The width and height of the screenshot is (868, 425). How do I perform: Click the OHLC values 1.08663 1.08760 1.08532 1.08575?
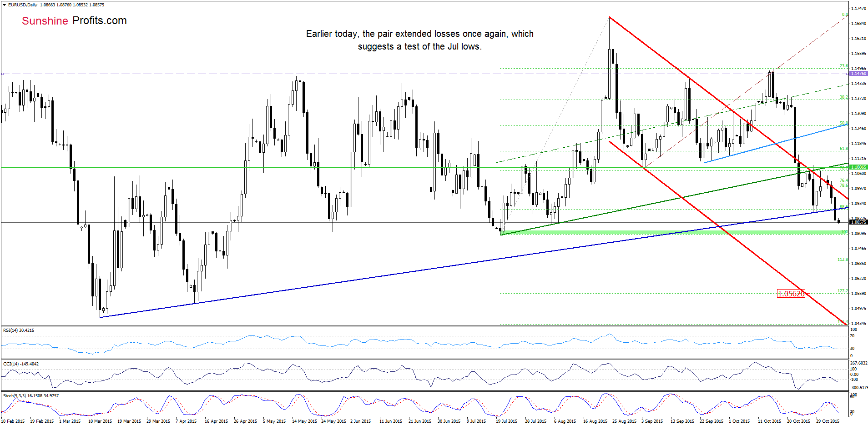72,5
